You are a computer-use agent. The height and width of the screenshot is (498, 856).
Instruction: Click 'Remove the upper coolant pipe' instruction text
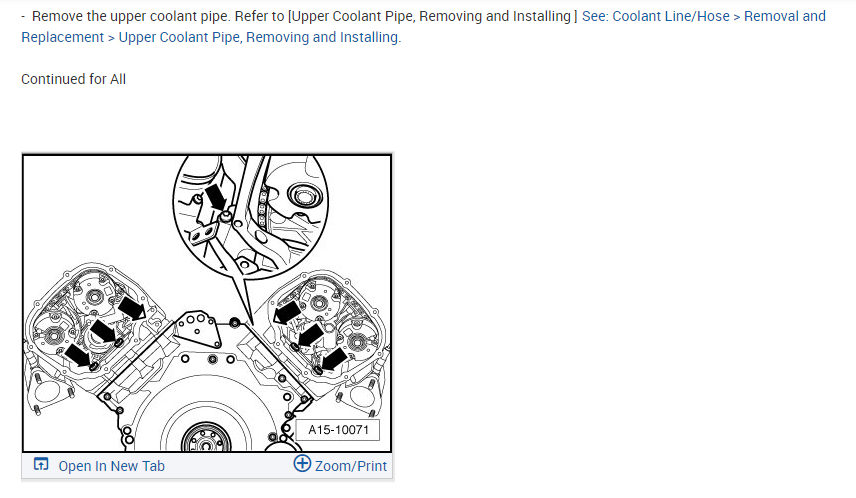point(131,16)
